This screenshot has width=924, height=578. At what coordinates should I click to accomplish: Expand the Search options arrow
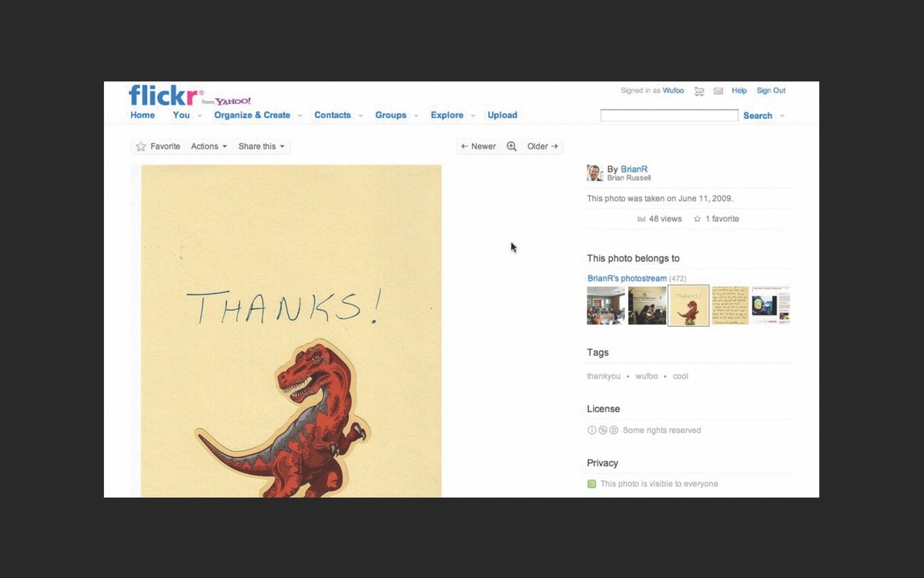782,116
